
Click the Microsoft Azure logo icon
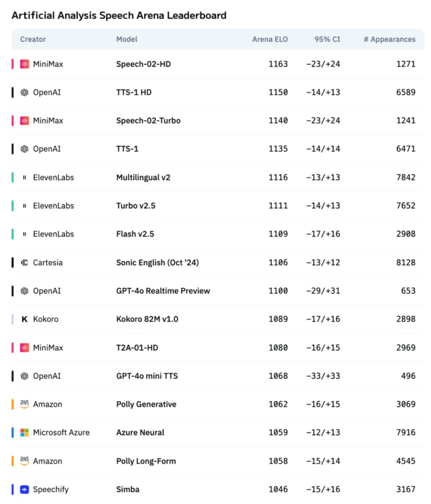pyautogui.click(x=24, y=433)
